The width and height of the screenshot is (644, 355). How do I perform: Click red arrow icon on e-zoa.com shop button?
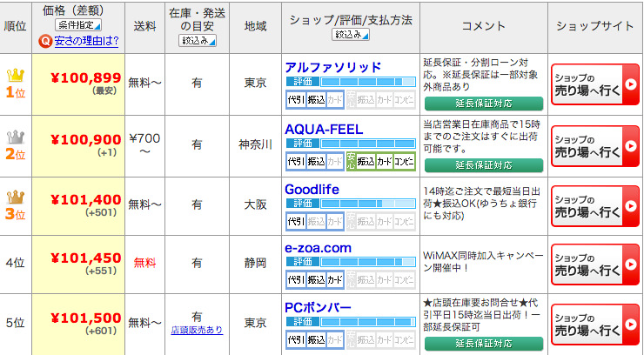pyautogui.click(x=631, y=265)
